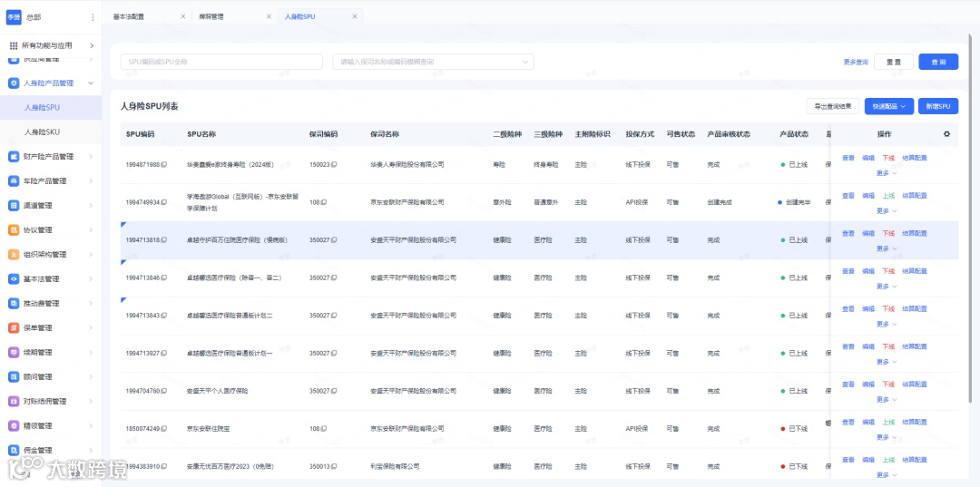Click the 顾问管理 sidebar icon
Image resolution: width=980 pixels, height=487 pixels.
click(x=13, y=377)
